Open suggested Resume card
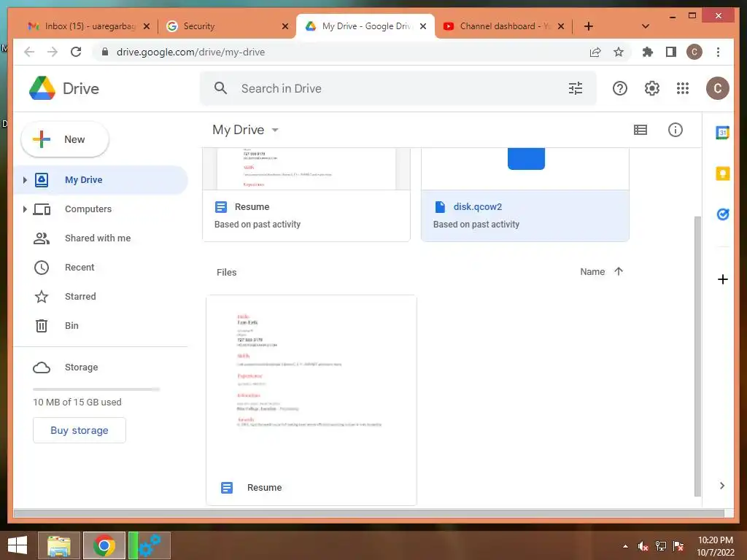The height and width of the screenshot is (560, 747). (306, 195)
